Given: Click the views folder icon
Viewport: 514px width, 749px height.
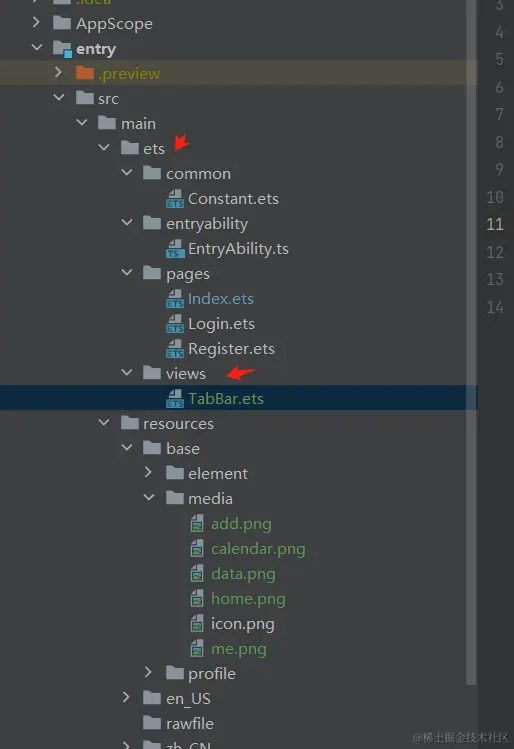Looking at the screenshot, I should click(x=152, y=373).
